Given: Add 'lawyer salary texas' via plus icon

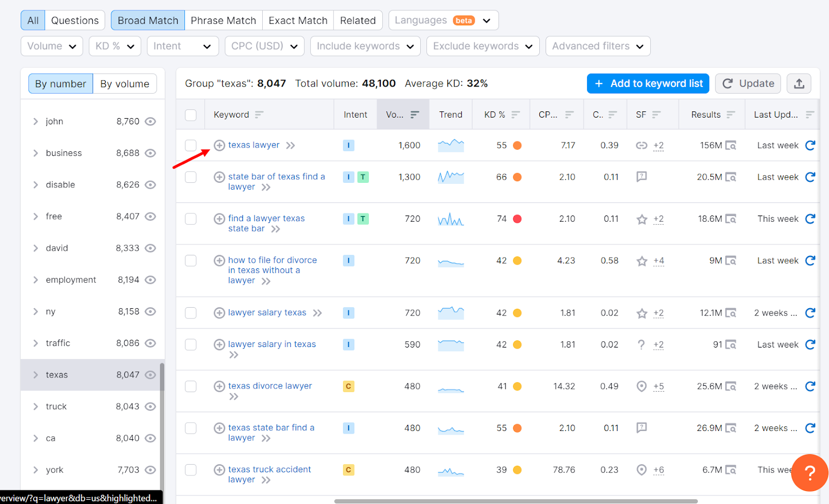Looking at the screenshot, I should pyautogui.click(x=219, y=313).
